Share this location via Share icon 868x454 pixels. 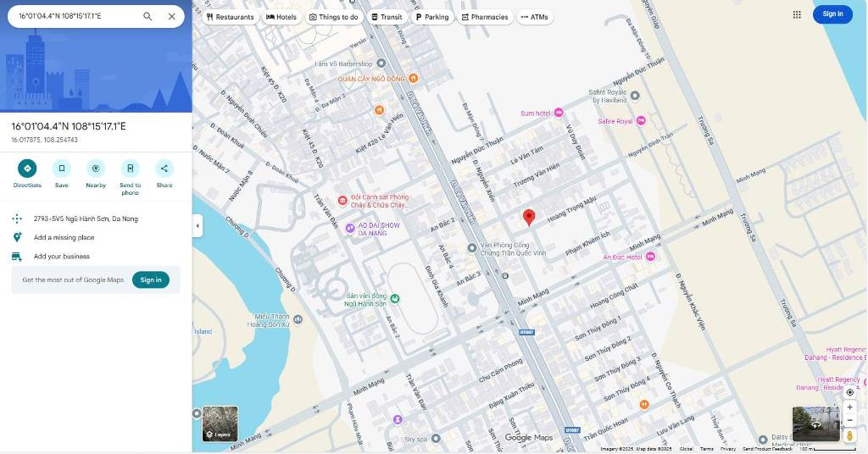[164, 168]
